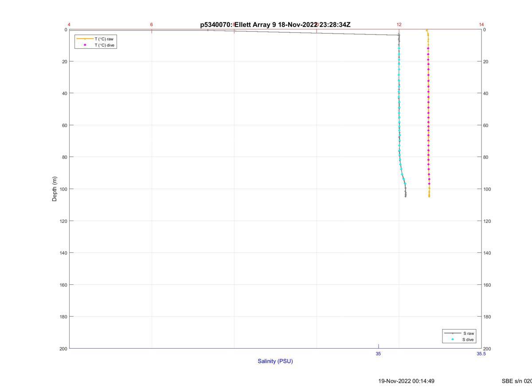Click the '200' depth tick on left axis

[63, 349]
